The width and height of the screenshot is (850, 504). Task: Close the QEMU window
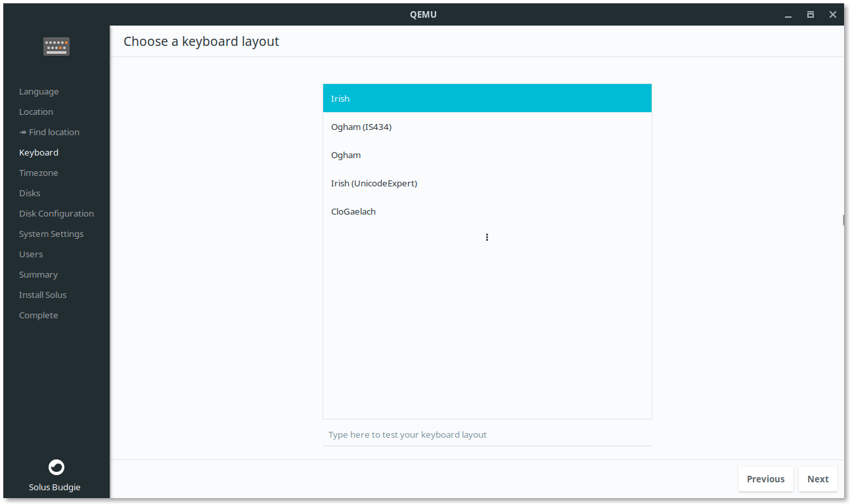pyautogui.click(x=833, y=14)
